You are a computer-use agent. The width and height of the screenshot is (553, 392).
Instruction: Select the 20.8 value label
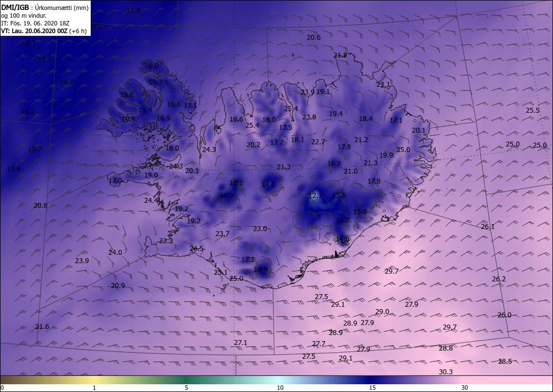coord(40,205)
